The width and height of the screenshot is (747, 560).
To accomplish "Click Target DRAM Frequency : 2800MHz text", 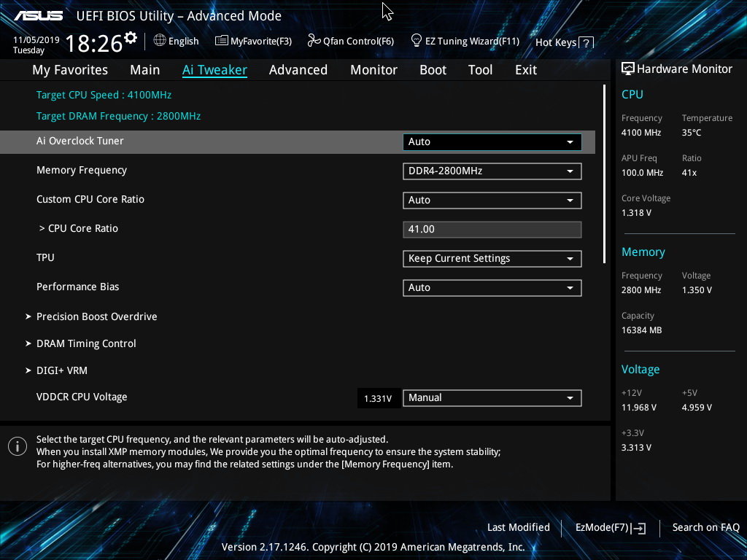I will pyautogui.click(x=118, y=116).
